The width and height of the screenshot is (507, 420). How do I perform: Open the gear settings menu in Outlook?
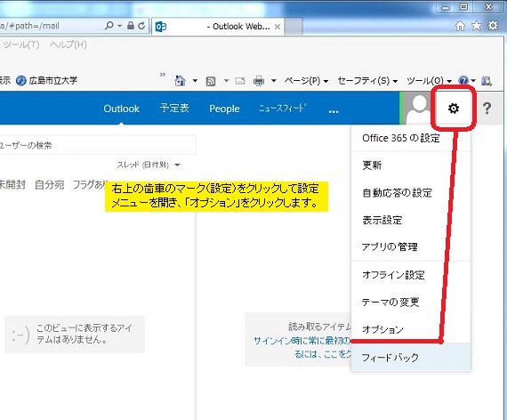tap(454, 109)
